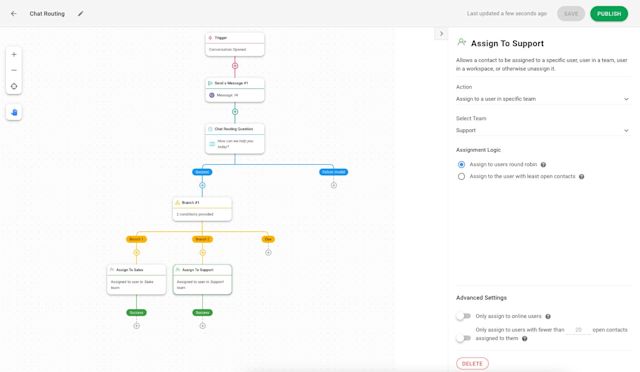Image resolution: width=640 pixels, height=372 pixels.
Task: Choose Assign to user with least open contacts
Action: [461, 176]
